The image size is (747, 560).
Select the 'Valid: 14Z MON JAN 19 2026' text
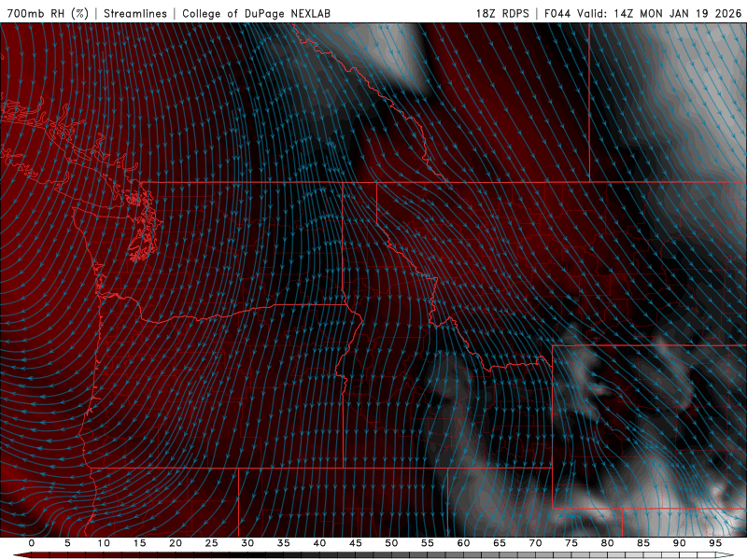click(659, 14)
